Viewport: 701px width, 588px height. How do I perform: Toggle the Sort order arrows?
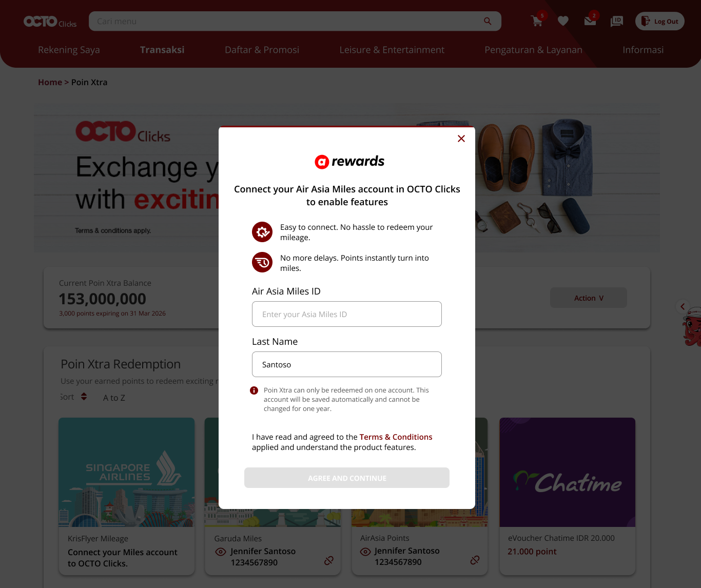click(84, 397)
